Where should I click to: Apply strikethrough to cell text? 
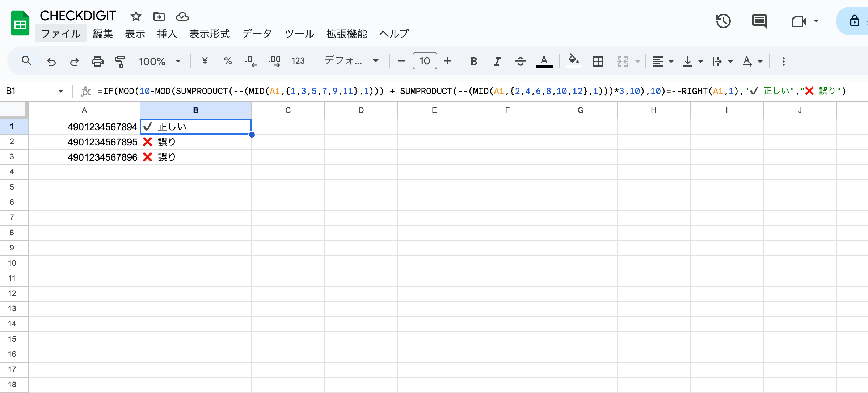[521, 61]
